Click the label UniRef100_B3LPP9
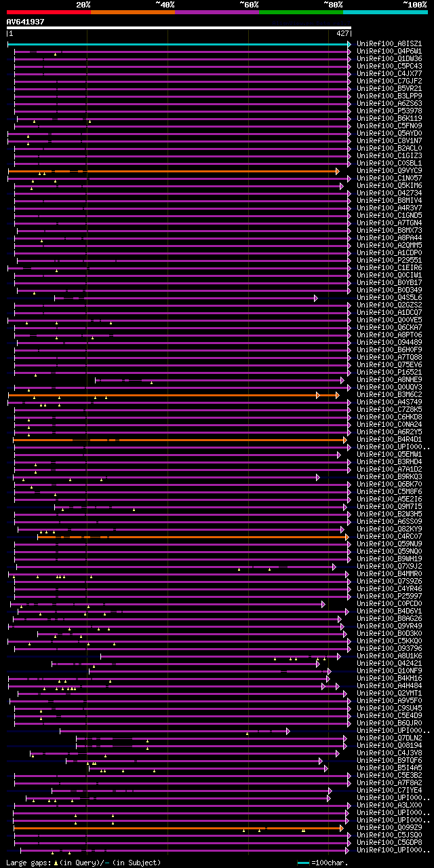The image size is (434, 868). (389, 96)
